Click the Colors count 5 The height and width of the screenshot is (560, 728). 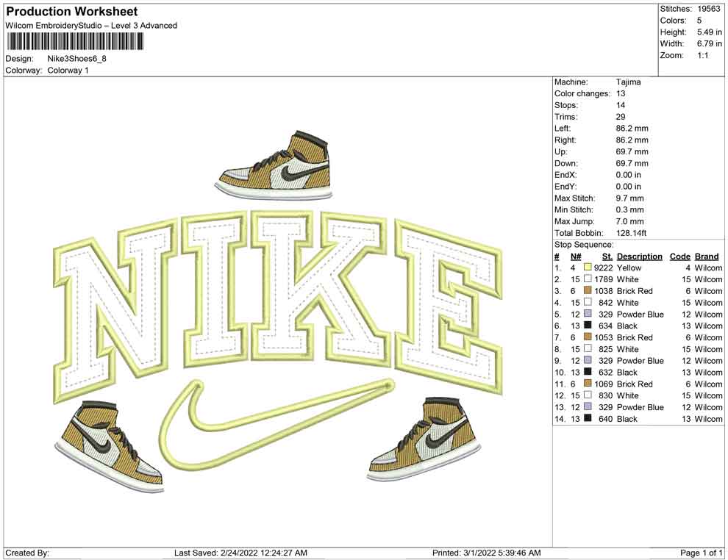[699, 21]
